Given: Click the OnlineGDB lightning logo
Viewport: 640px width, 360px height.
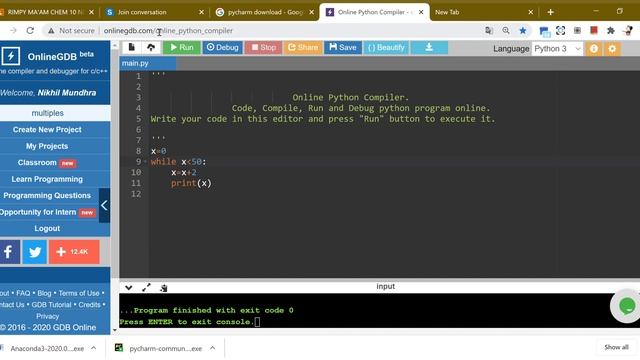Looking at the screenshot, I should coord(11,56).
